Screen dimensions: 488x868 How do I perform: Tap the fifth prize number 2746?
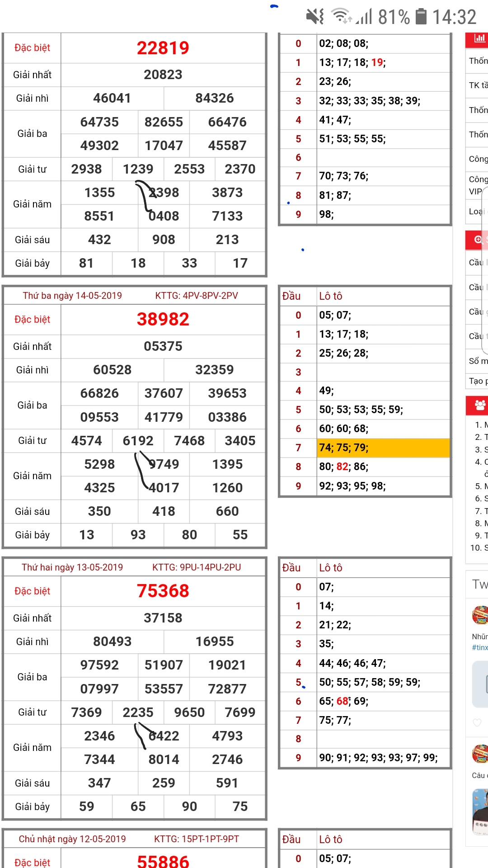(227, 759)
